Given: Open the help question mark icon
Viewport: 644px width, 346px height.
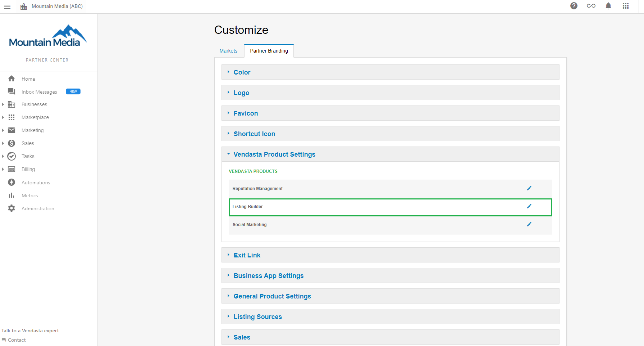Looking at the screenshot, I should (x=574, y=6).
